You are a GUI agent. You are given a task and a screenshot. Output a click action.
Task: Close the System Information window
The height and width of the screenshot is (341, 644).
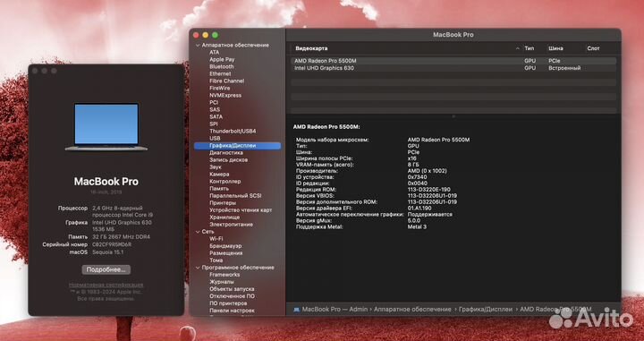click(196, 35)
